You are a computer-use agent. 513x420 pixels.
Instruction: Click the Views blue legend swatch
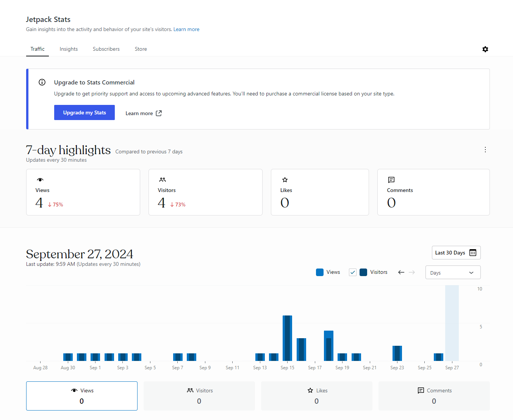(320, 272)
